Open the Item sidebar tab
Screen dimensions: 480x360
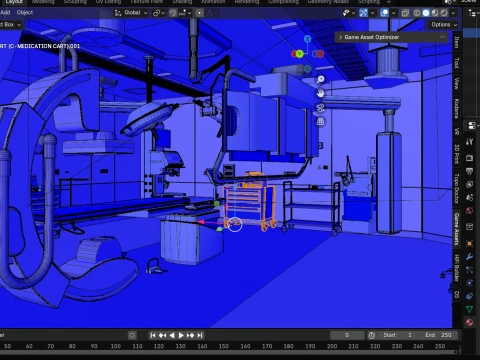click(457, 43)
